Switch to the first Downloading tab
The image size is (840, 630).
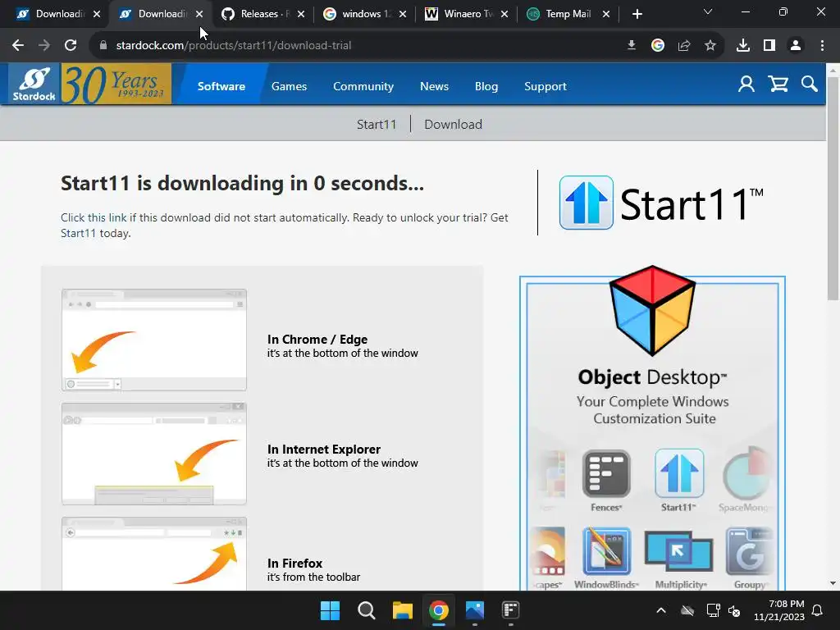51,14
